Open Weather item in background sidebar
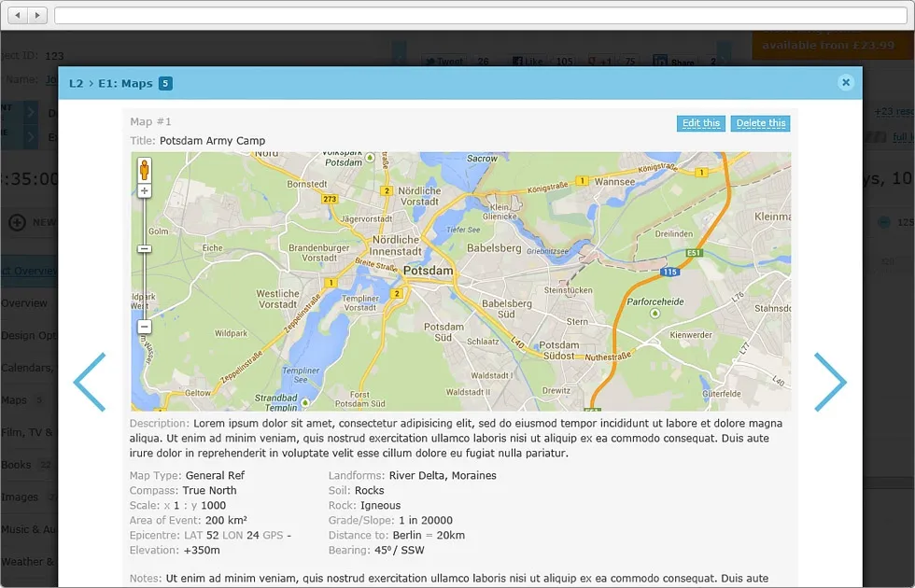Viewport: 915px width, 588px height. (27, 562)
